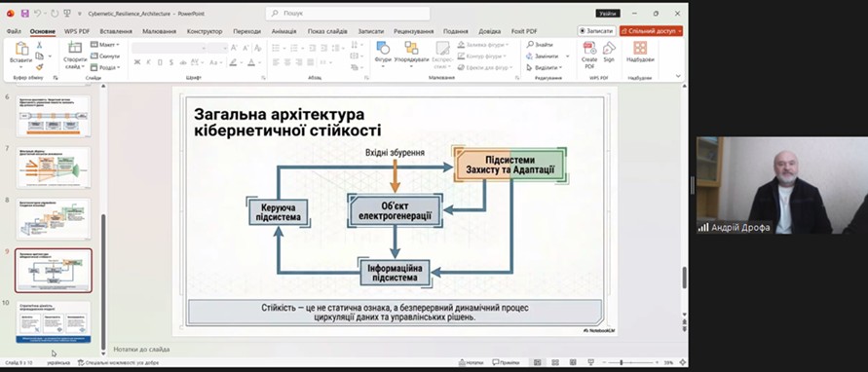Click Increase Font Size icon
The image size is (868, 372).
[x=234, y=48]
